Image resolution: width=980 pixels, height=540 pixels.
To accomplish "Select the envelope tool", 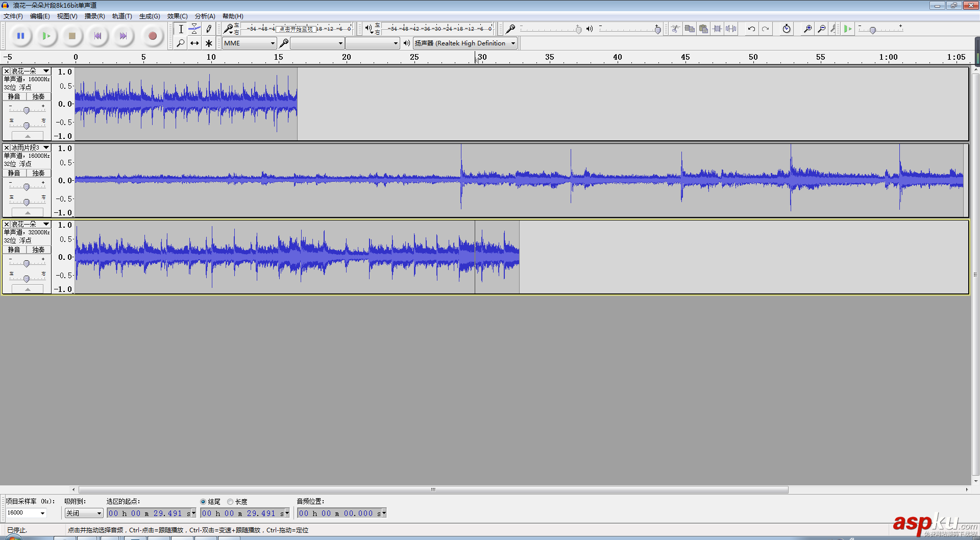I will click(x=194, y=29).
